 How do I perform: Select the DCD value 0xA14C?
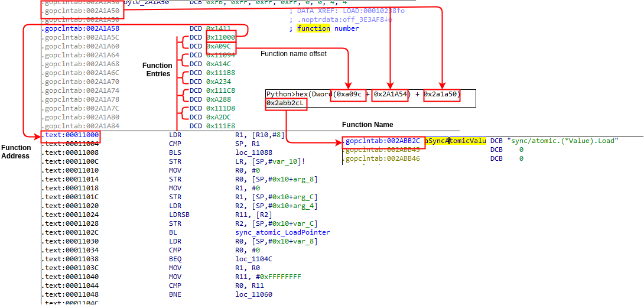click(219, 64)
